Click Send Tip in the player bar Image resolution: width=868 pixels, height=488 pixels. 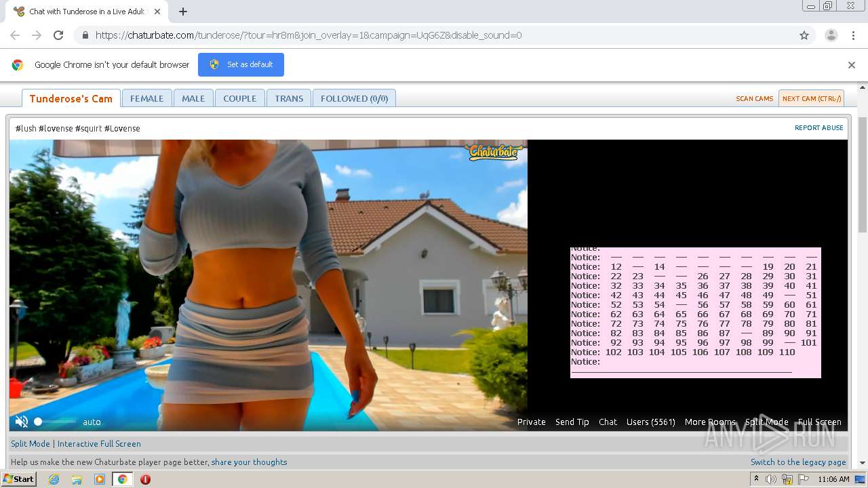pyautogui.click(x=572, y=422)
